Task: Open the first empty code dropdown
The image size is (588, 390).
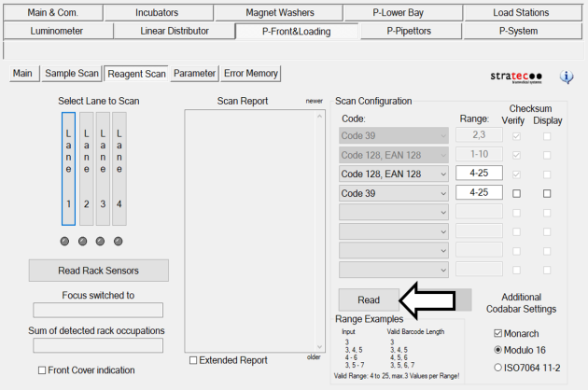Action: 394,212
